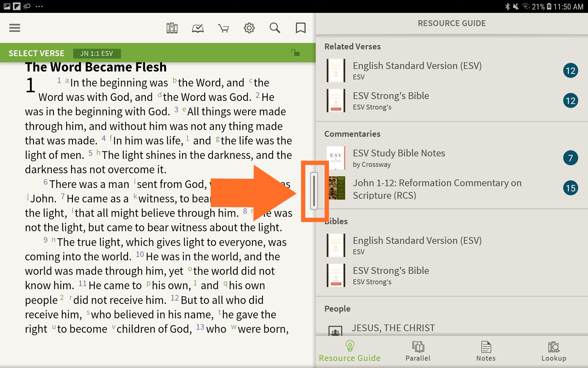Open John 1-12 Reformation Commentary on Scripture
This screenshot has width=588, height=368.
click(x=452, y=188)
